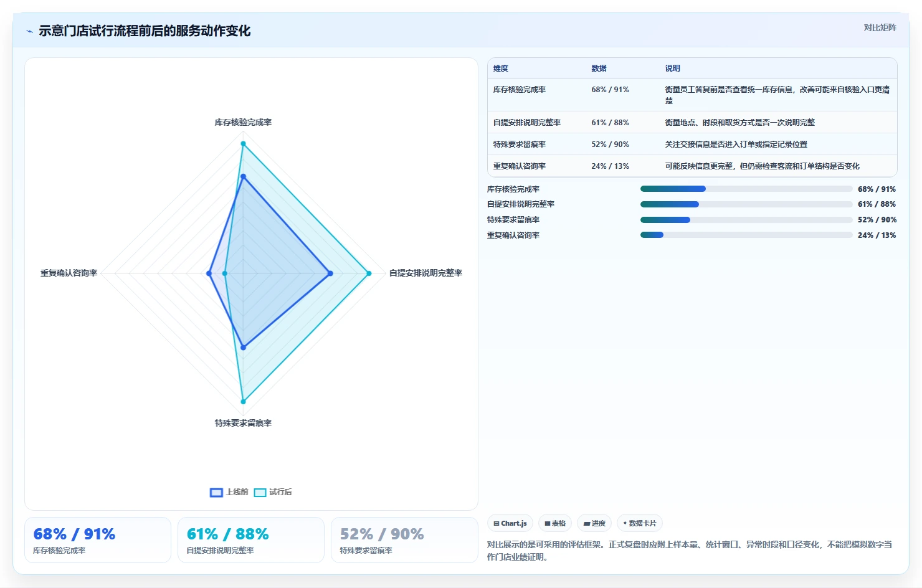Click the 特殊要求留痕率 progress bar
922x588 pixels.
click(746, 220)
